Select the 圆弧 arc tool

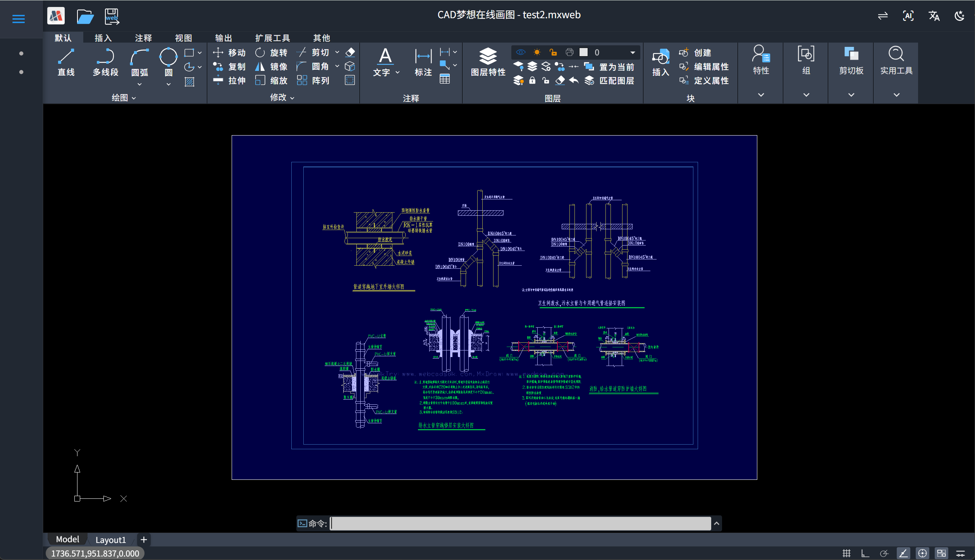pyautogui.click(x=139, y=62)
